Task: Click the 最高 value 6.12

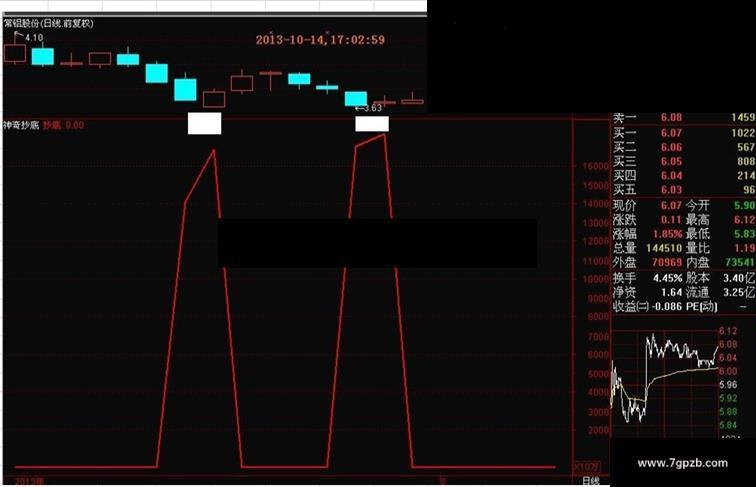Action: pyautogui.click(x=744, y=220)
